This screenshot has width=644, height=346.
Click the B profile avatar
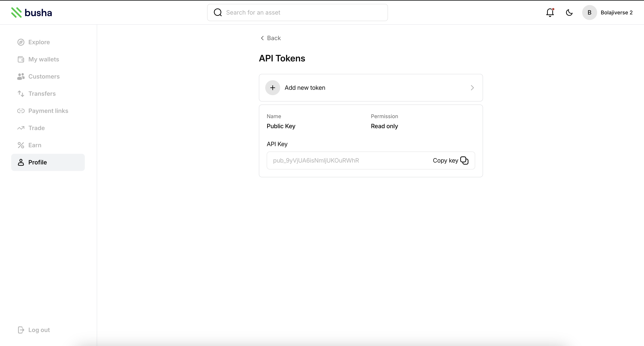click(x=589, y=13)
